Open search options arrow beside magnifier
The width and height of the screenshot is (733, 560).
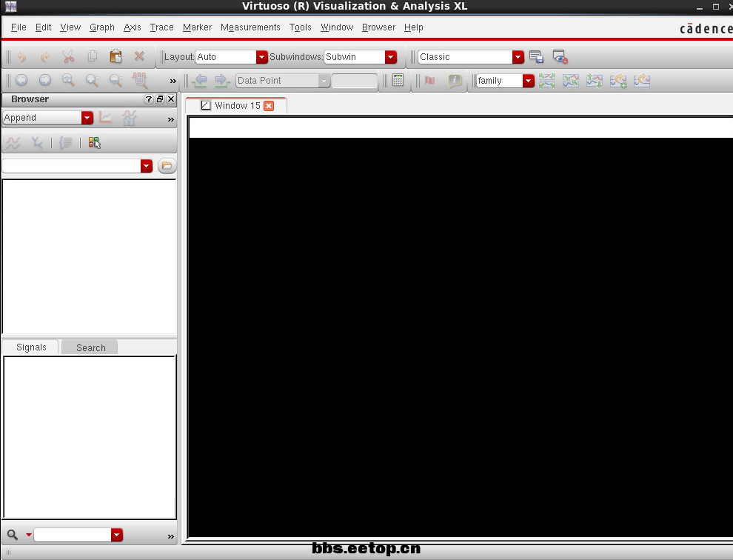pyautogui.click(x=29, y=534)
